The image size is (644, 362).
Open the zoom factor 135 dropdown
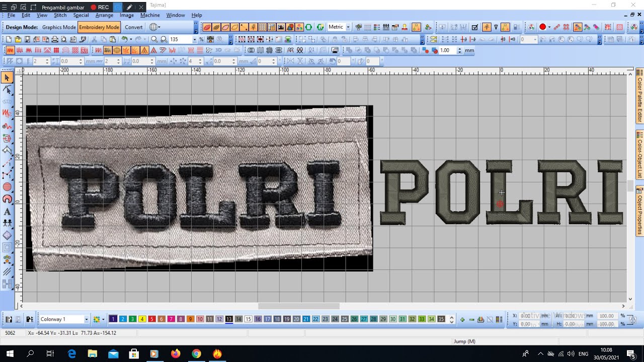195,39
